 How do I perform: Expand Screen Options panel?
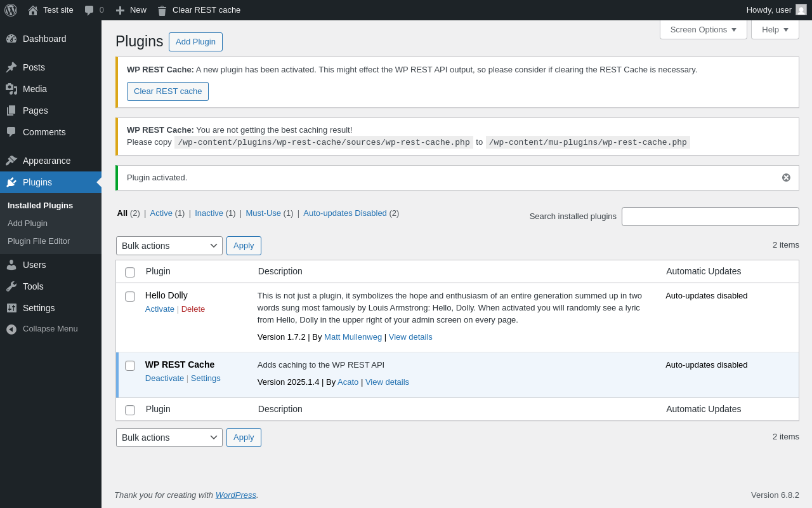[x=704, y=29]
